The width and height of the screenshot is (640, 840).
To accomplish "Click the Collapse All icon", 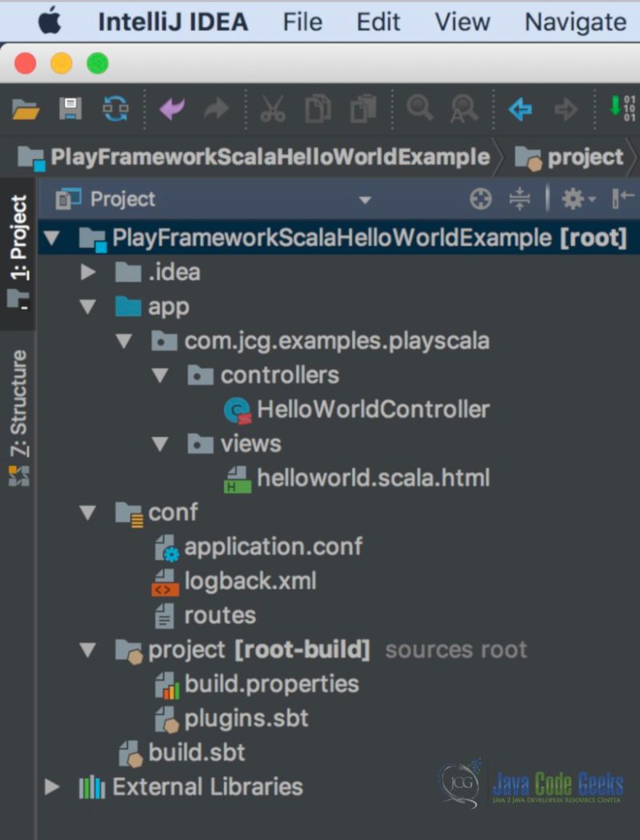I will point(520,199).
